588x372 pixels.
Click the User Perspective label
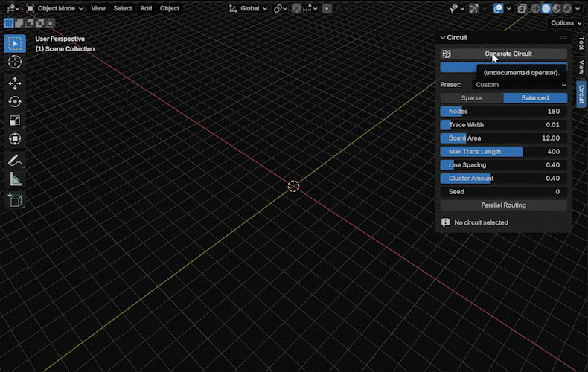coord(60,39)
